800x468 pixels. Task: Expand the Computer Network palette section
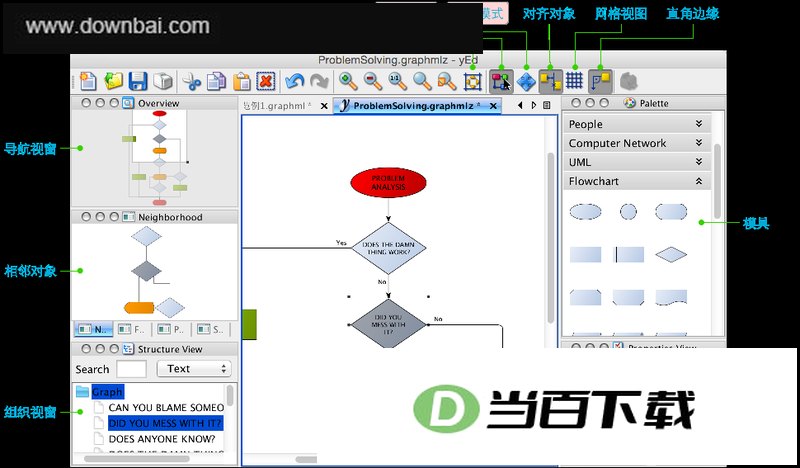[637, 143]
